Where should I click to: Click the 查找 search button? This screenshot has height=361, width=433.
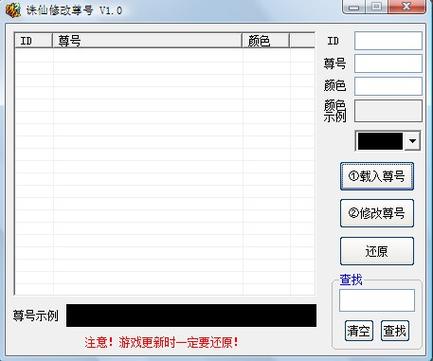(x=395, y=331)
